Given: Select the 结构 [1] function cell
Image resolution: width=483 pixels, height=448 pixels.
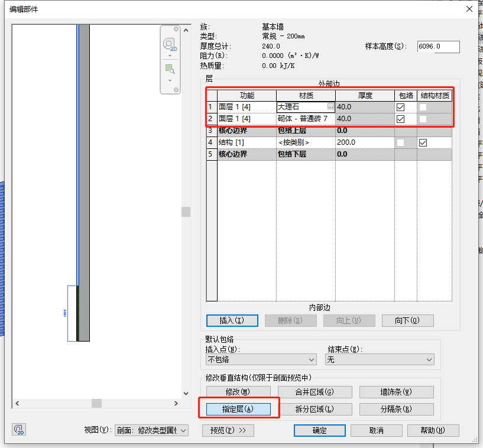Looking at the screenshot, I should pos(247,142).
